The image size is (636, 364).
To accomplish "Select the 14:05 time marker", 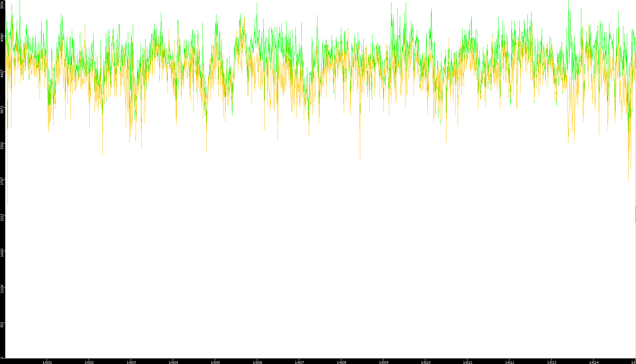I will pos(215,362).
